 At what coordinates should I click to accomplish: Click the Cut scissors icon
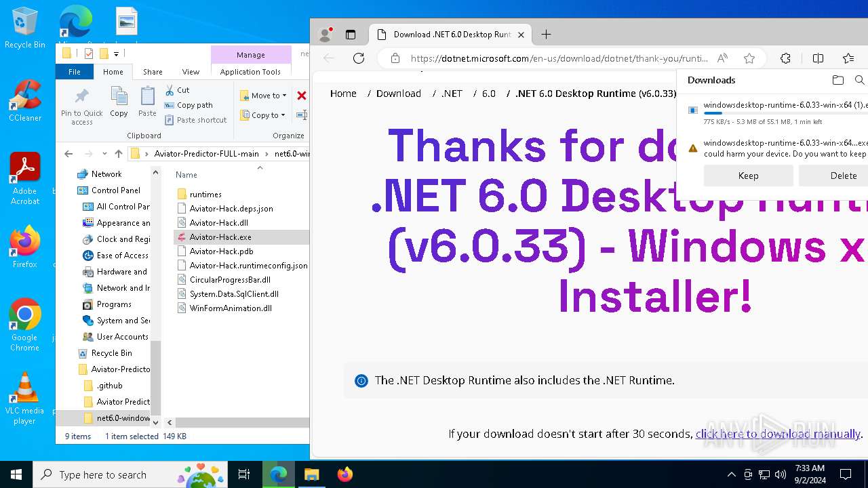[170, 90]
